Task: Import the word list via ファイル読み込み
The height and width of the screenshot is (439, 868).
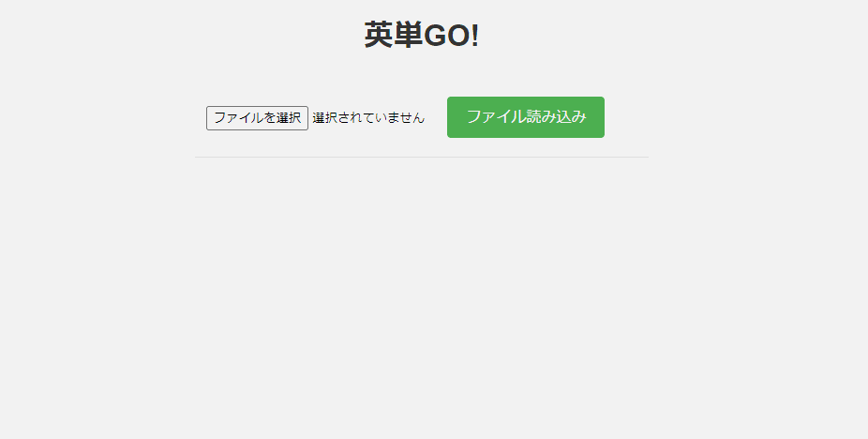Action: 525,117
